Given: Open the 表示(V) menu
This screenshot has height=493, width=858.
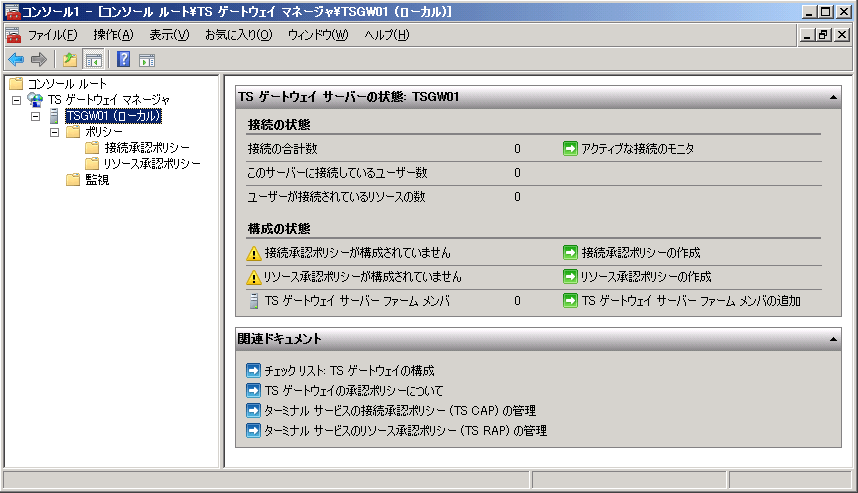Looking at the screenshot, I should [170, 35].
